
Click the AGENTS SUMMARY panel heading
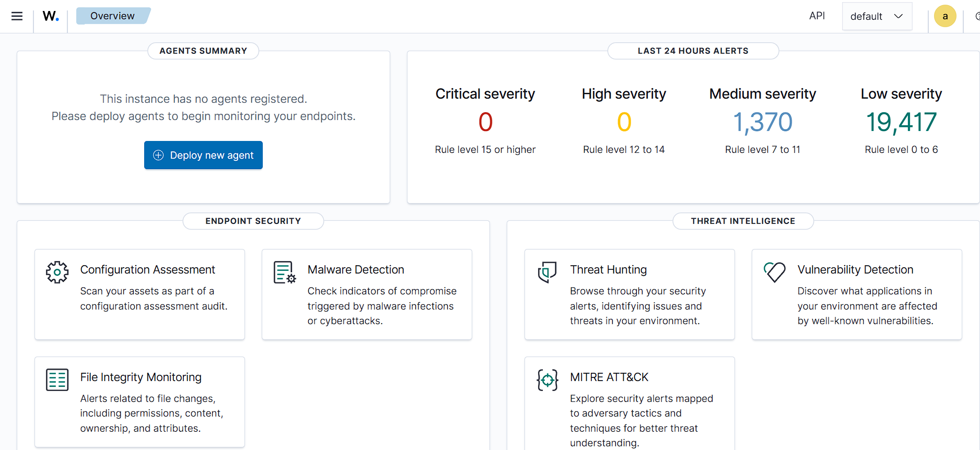pos(203,51)
